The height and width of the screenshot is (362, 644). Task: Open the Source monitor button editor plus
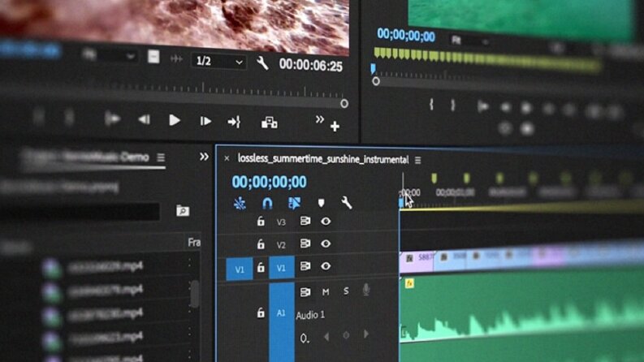click(335, 127)
